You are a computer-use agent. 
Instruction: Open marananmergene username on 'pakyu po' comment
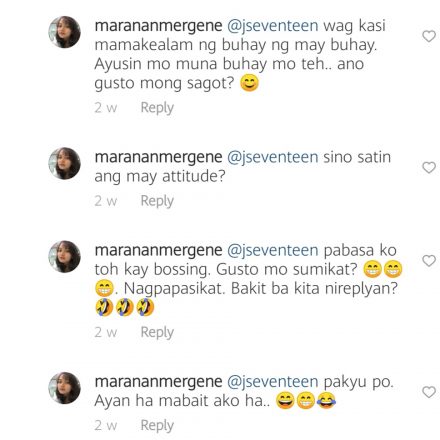[x=158, y=382]
